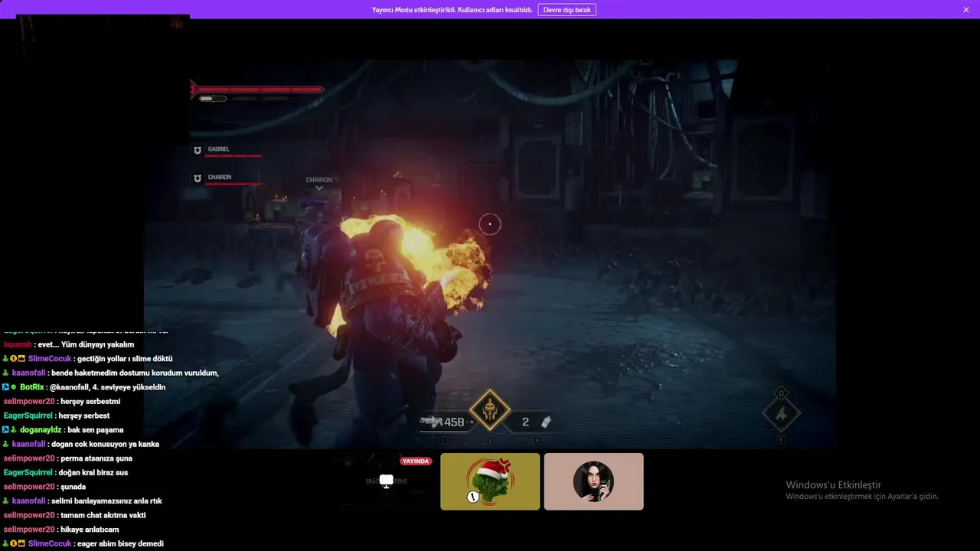Click the grenade icon next to count 2
The image size is (980, 551).
pos(546,422)
